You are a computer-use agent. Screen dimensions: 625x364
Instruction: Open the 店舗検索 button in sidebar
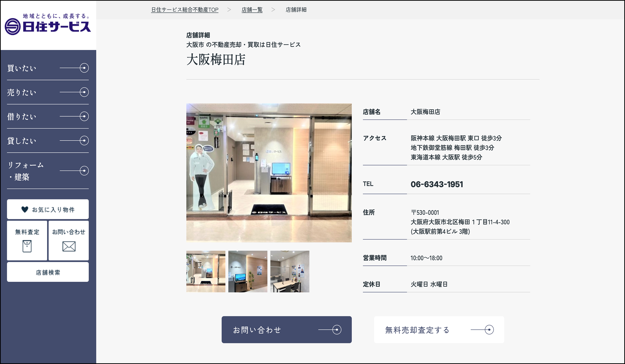pyautogui.click(x=48, y=272)
